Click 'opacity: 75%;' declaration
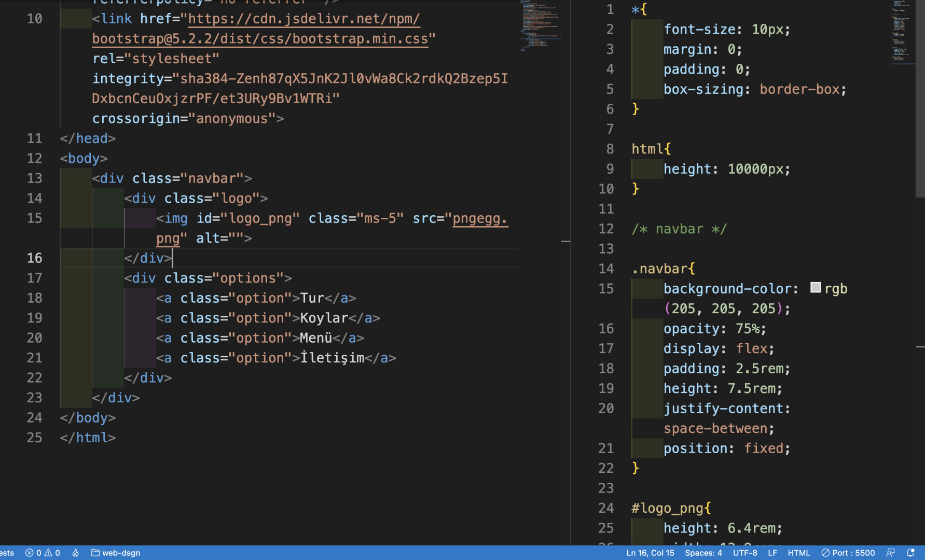The image size is (925, 560). click(x=715, y=328)
